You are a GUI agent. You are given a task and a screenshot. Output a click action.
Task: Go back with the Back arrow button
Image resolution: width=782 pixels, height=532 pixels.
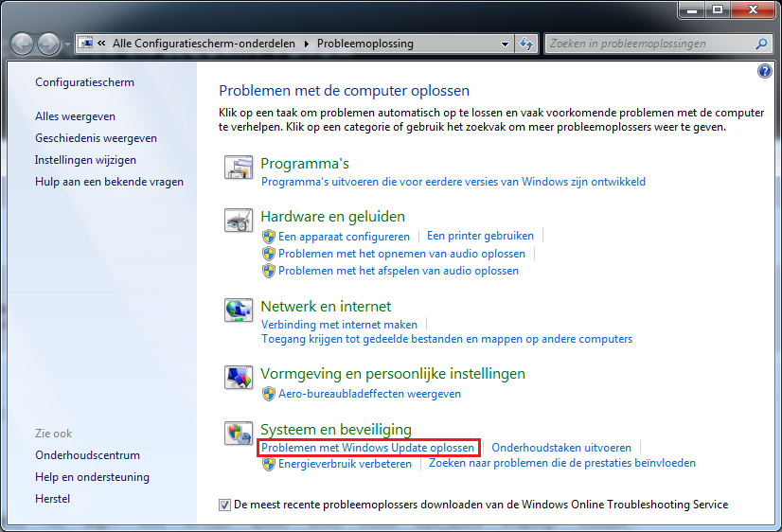pyautogui.click(x=22, y=44)
